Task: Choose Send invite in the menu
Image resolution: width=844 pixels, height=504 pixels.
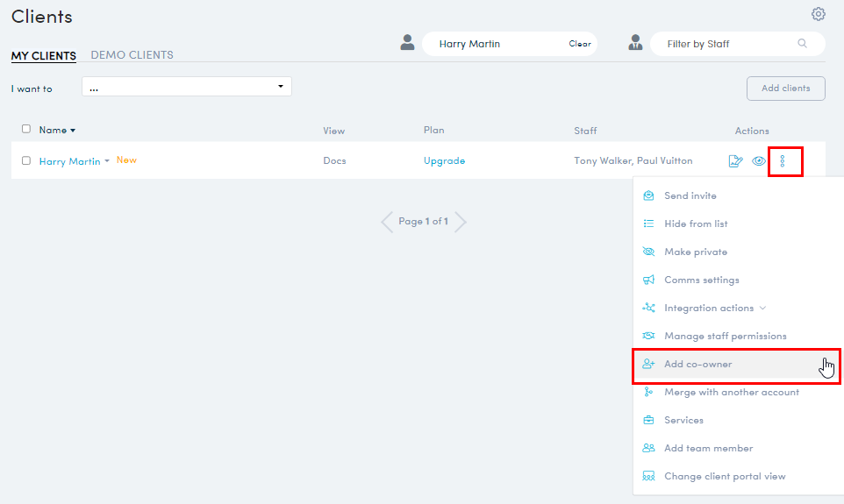Action: [690, 195]
